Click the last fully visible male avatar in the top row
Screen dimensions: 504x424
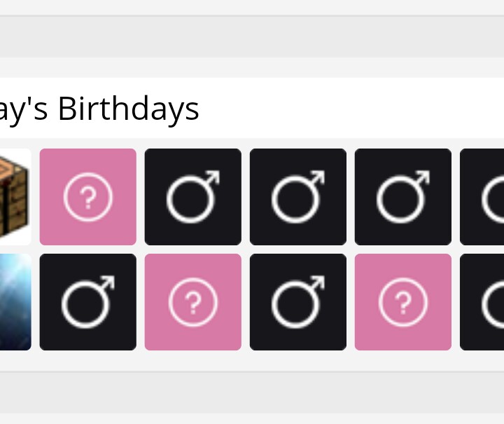point(403,196)
